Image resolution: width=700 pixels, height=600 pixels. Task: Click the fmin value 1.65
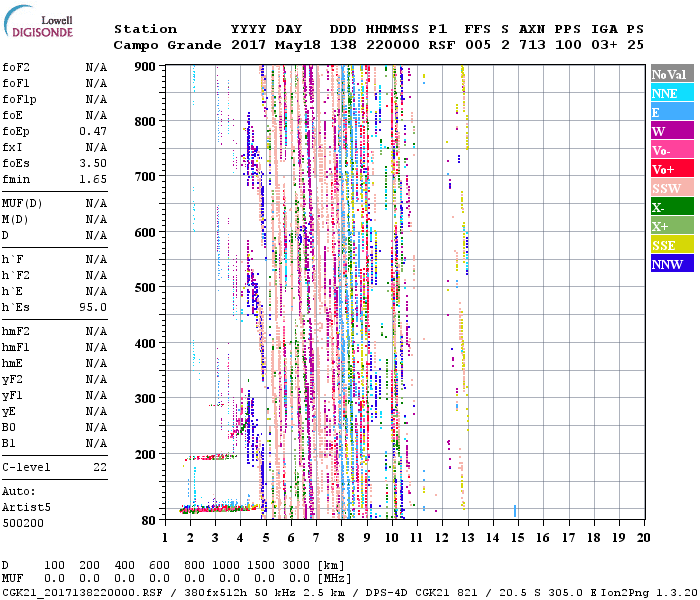[x=93, y=179]
